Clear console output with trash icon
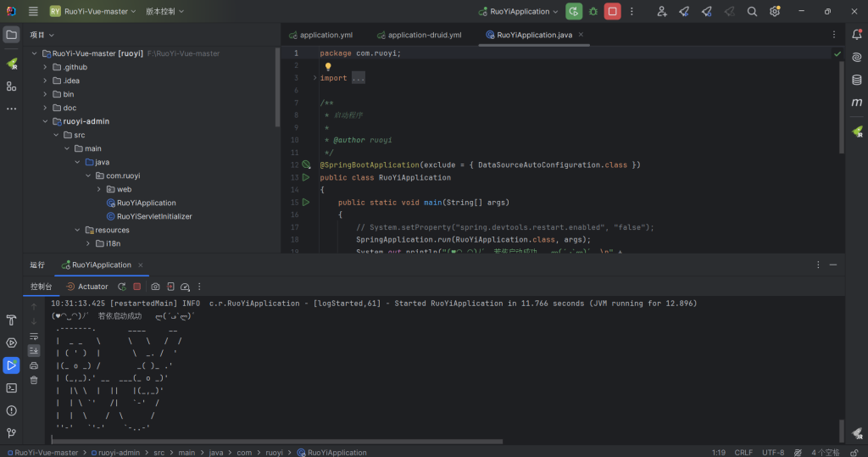Viewport: 868px width, 457px height. coord(34,380)
